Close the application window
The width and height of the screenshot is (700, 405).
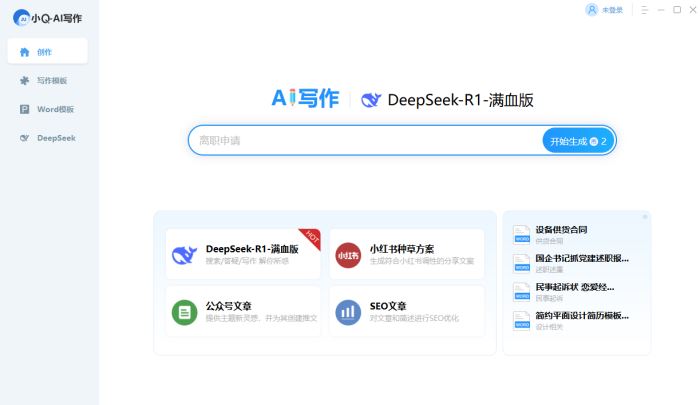693,10
